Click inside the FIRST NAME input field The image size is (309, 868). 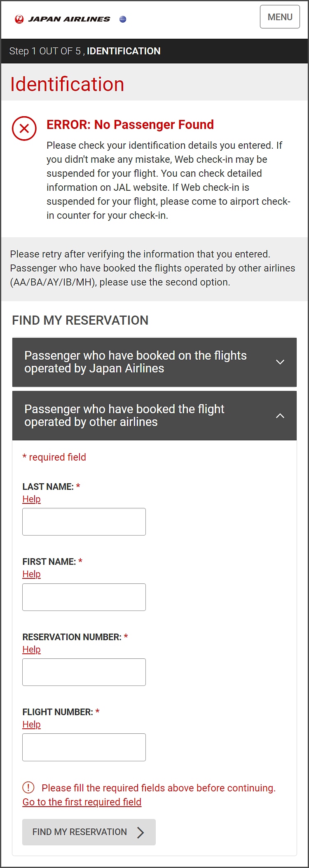coord(84,597)
